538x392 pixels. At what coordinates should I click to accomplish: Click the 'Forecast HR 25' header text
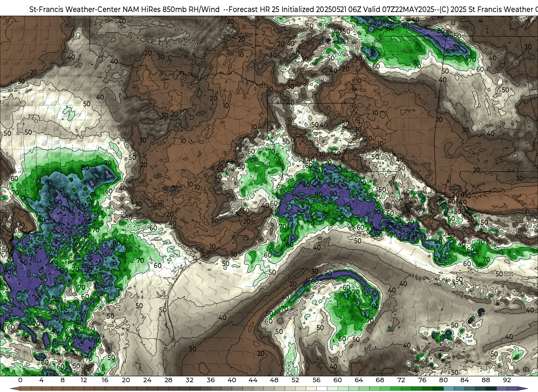(254, 10)
